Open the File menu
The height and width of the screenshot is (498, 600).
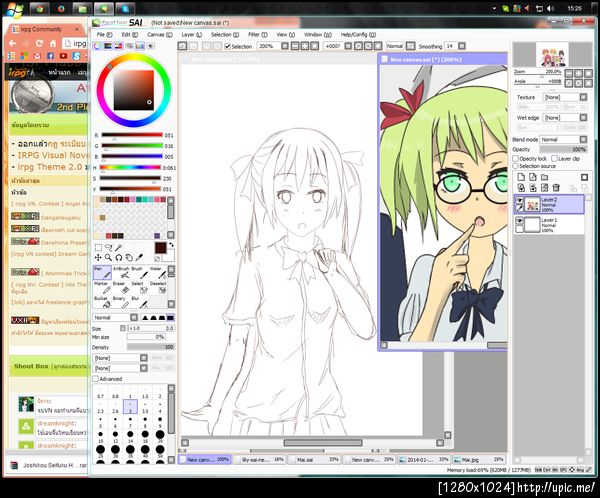coord(104,34)
